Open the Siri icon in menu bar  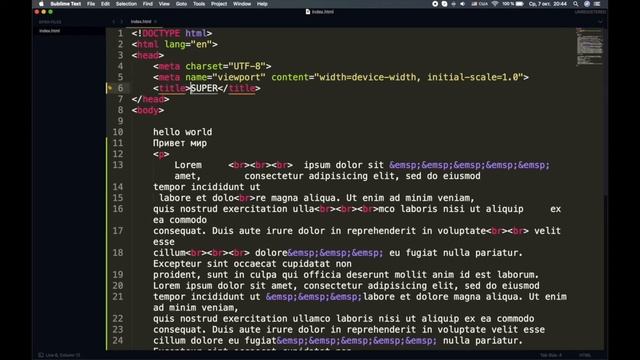[x=587, y=4]
